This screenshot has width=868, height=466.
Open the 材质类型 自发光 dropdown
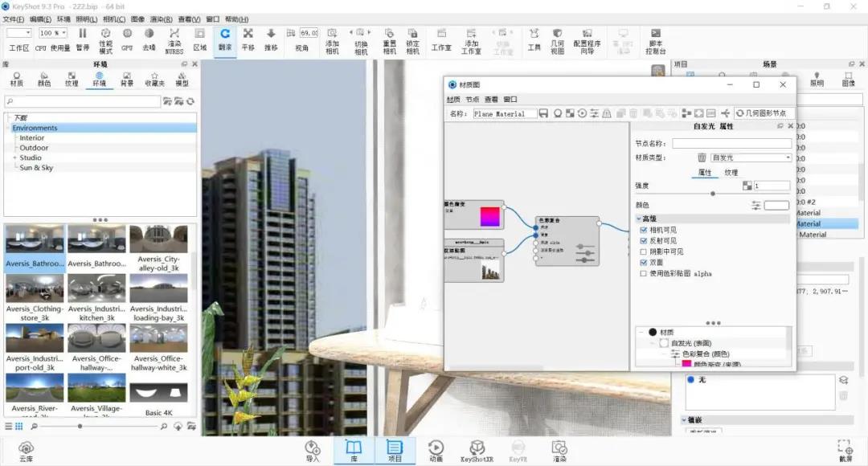pos(751,157)
